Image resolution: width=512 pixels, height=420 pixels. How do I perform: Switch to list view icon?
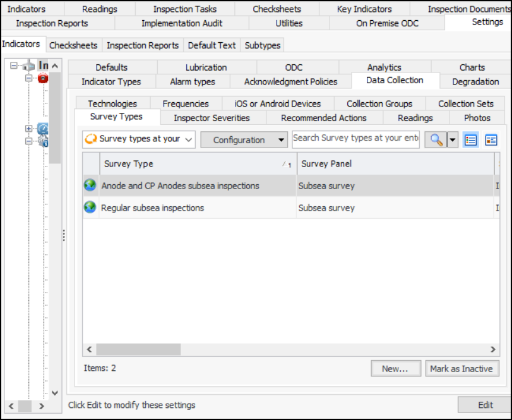pyautogui.click(x=470, y=140)
